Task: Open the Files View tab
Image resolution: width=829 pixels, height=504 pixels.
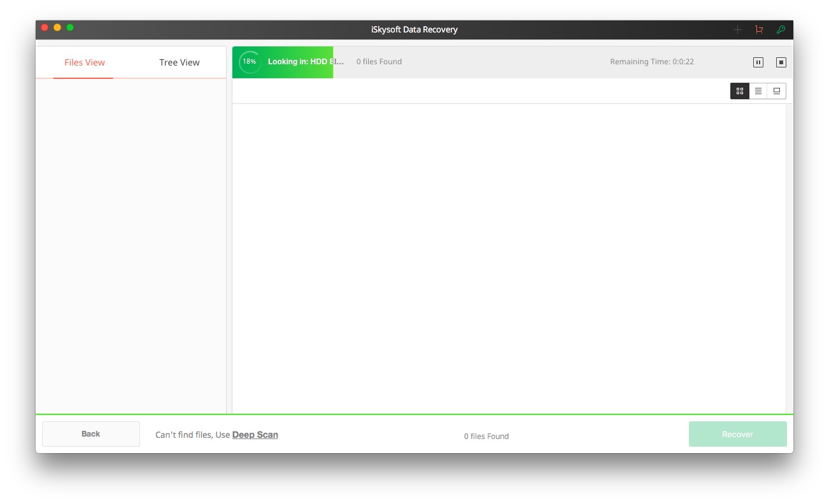Action: (84, 62)
